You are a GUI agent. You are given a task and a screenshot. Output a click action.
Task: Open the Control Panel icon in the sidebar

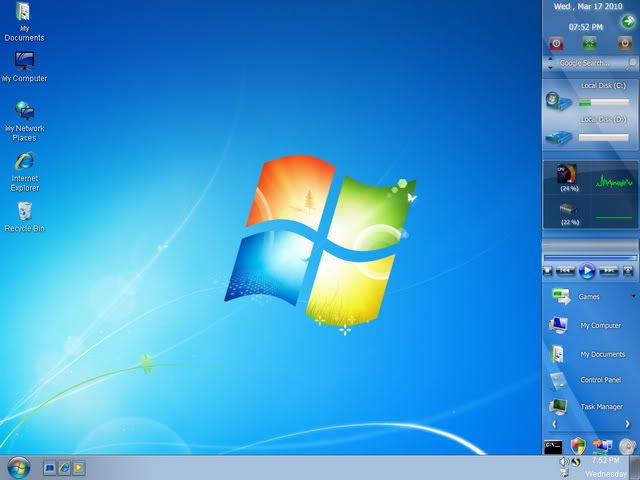tap(558, 381)
